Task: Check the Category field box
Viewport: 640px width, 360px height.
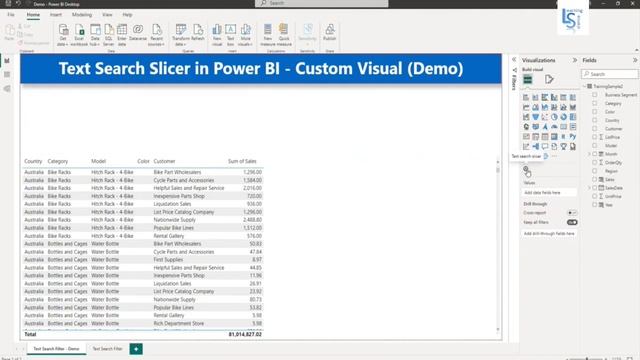Action: tap(595, 103)
